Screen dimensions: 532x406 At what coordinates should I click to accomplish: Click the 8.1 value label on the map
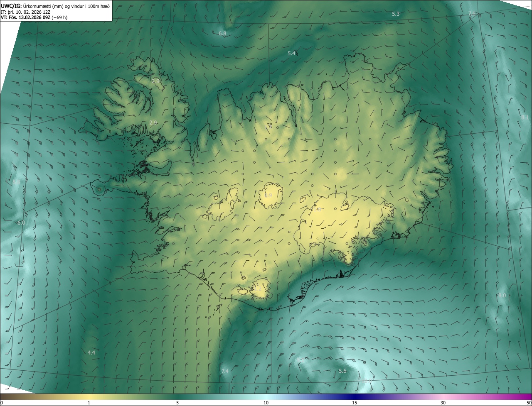click(x=525, y=117)
